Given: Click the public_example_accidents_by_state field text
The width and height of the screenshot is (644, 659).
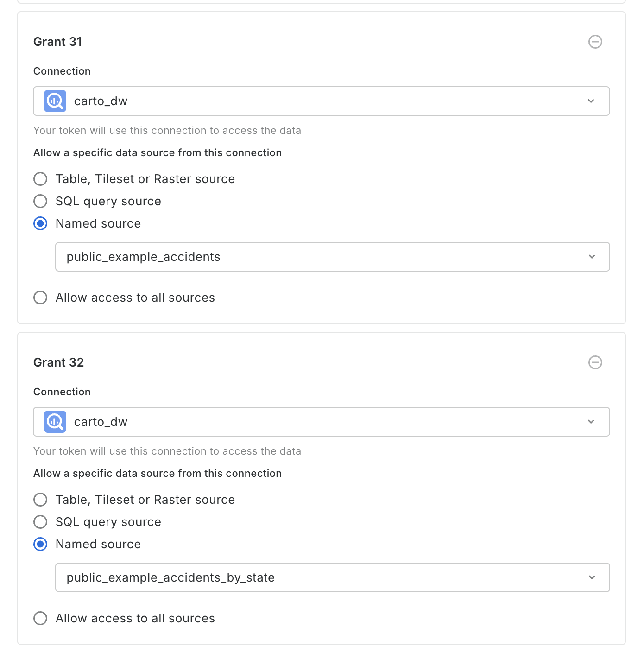Looking at the screenshot, I should pyautogui.click(x=170, y=577).
